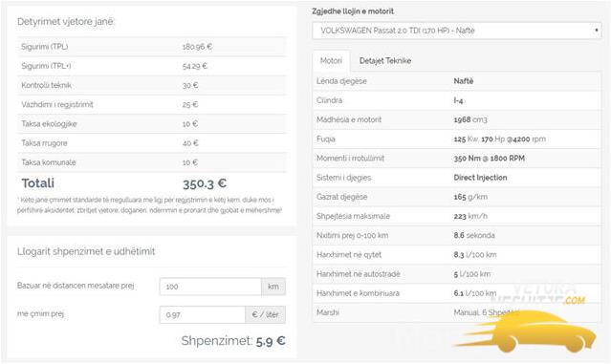
Task: Click the Totali 350.3 € amount
Action: pos(205,183)
